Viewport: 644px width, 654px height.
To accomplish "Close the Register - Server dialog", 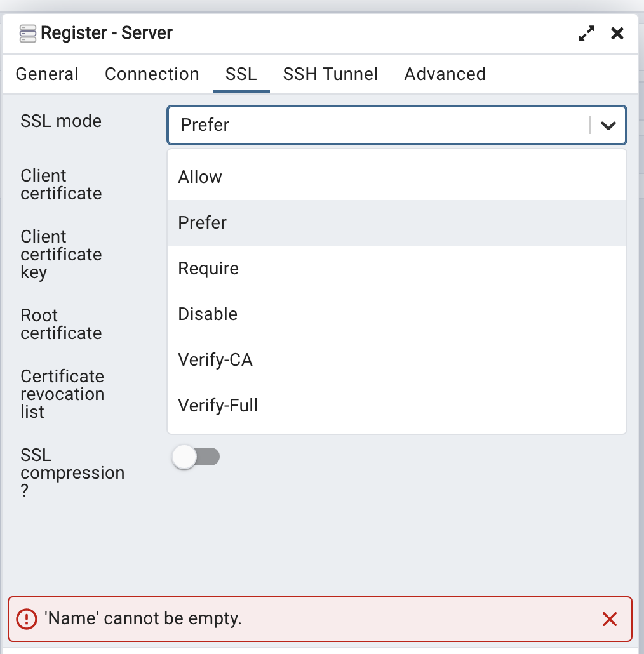I will click(x=617, y=34).
